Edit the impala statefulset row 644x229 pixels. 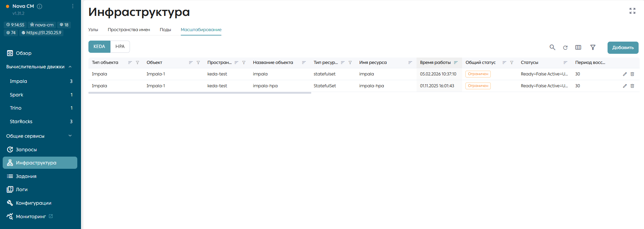coord(625,74)
